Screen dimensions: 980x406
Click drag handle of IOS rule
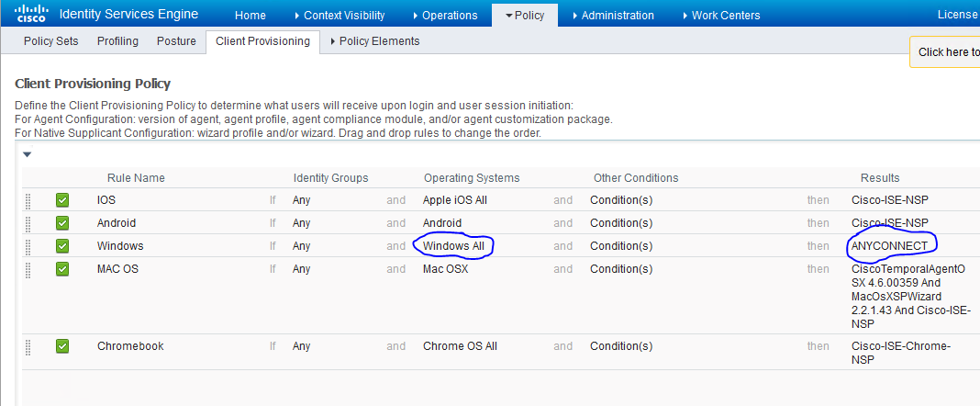click(x=28, y=201)
